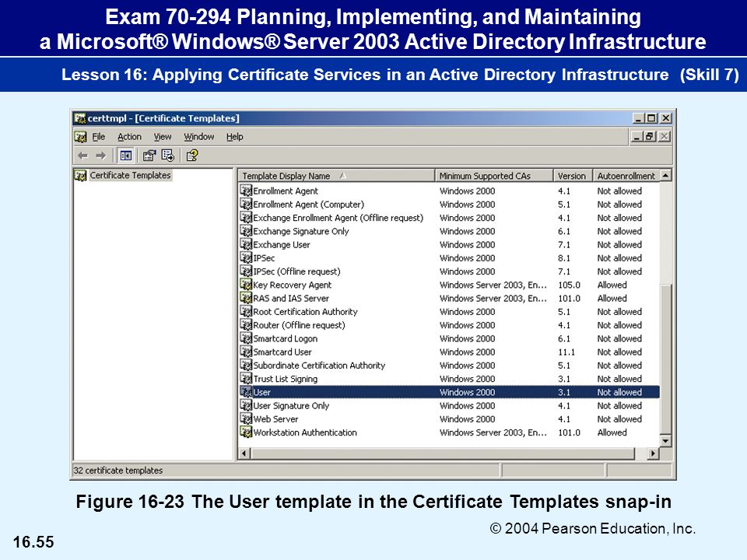The image size is (747, 560).
Task: Select the Enrollment Agent template name
Action: 285,191
